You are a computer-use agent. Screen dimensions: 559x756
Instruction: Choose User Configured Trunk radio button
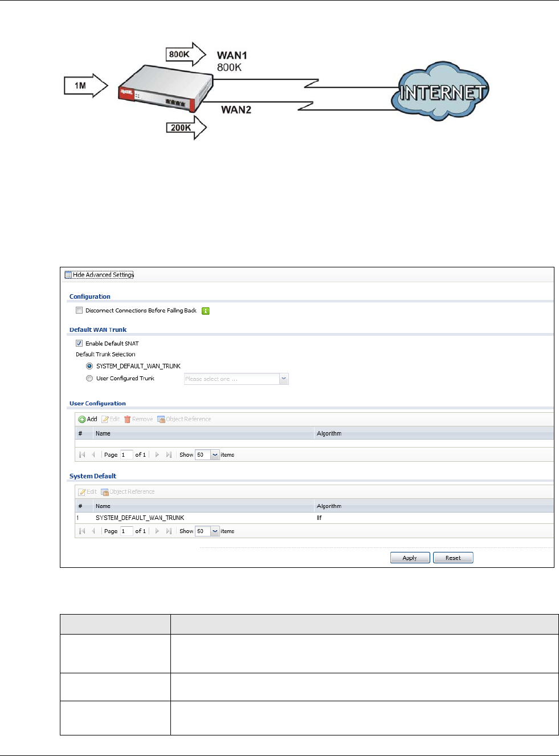(x=89, y=378)
